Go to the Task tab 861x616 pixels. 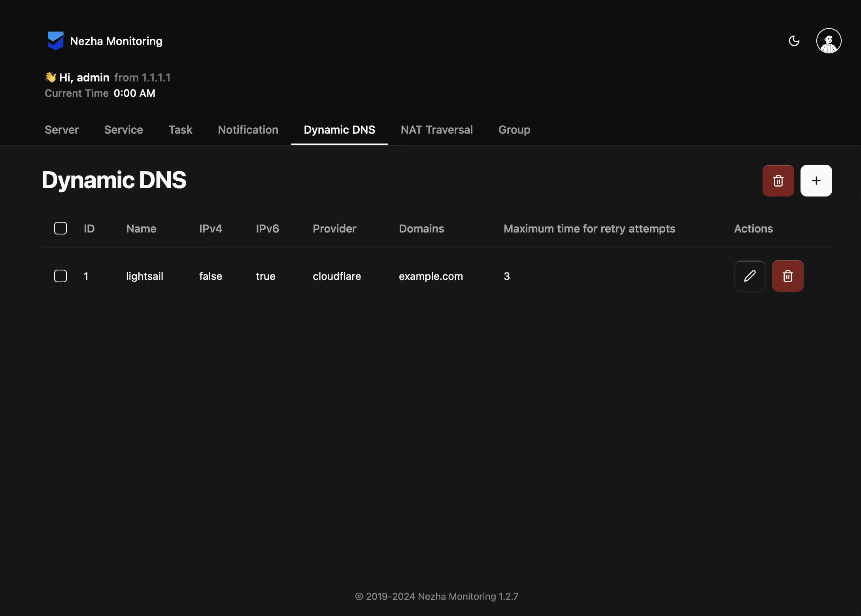180,130
